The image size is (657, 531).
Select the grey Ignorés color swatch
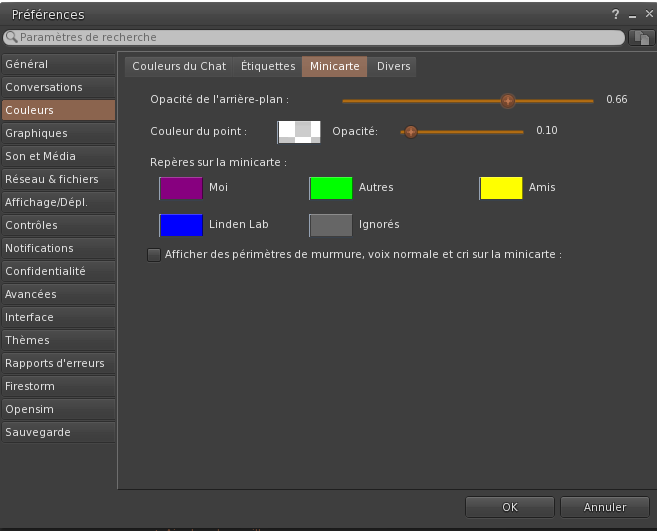pos(331,225)
